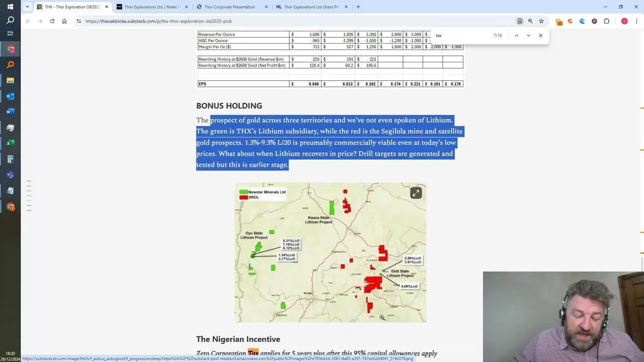
Task: Click the BONUS HOLDING heading
Action: 229,106
